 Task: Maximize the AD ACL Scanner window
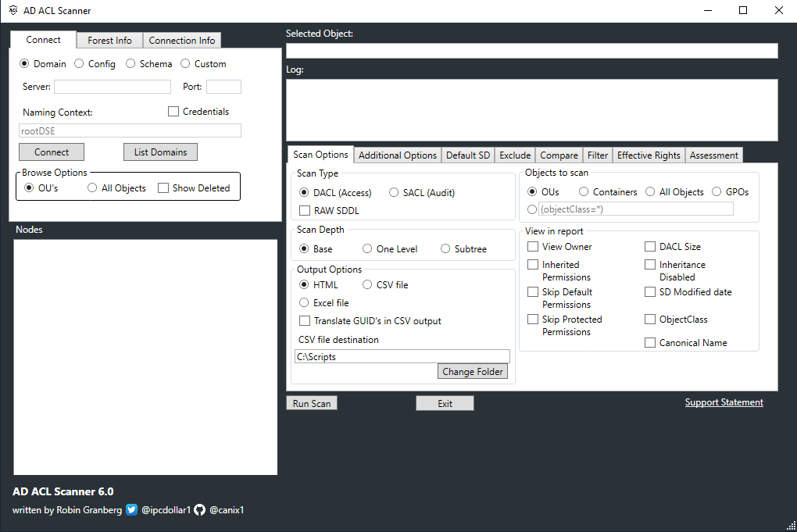742,10
